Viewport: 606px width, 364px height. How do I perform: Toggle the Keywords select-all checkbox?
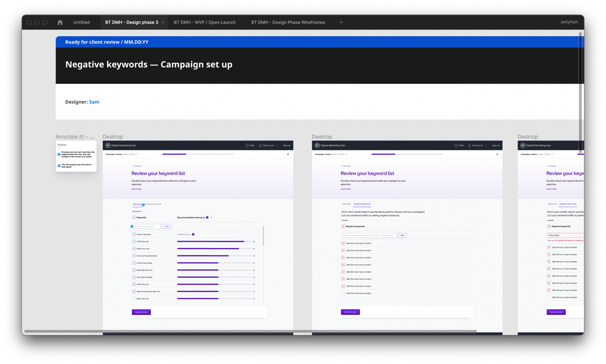(x=134, y=218)
